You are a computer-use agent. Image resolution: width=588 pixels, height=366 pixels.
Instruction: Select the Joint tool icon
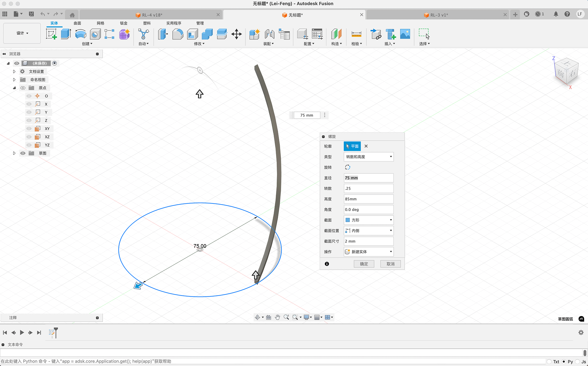point(269,34)
